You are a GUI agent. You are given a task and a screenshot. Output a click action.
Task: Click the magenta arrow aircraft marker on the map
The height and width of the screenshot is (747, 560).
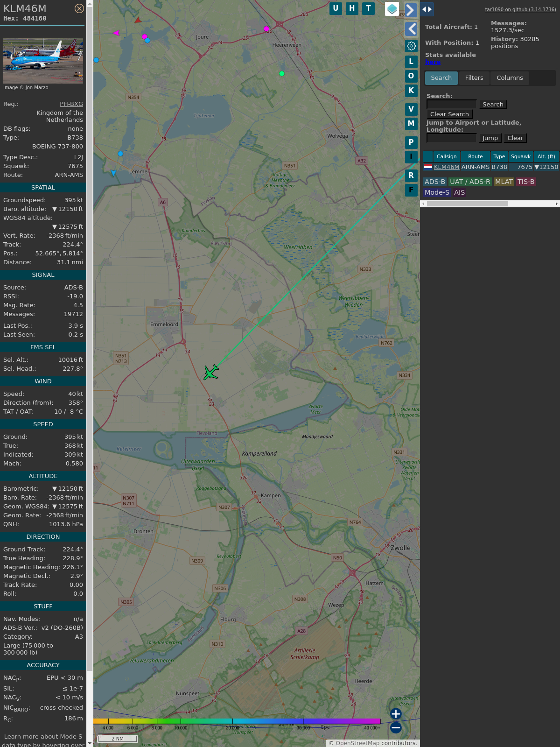pos(116,33)
